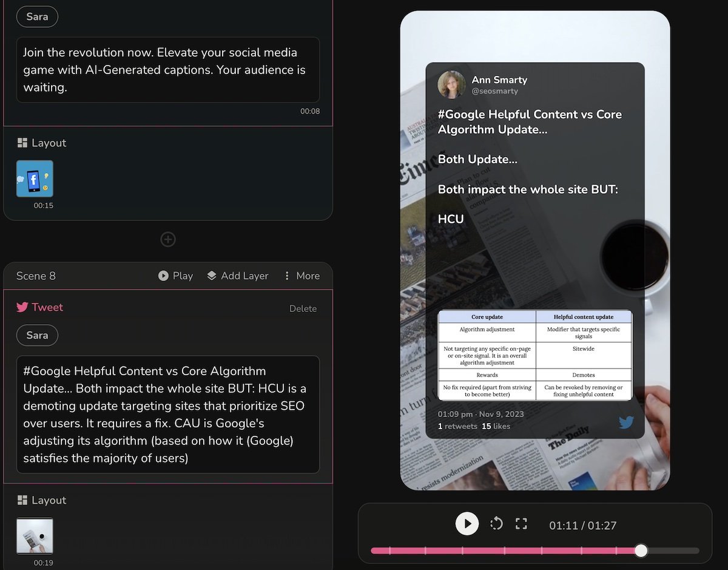Click the coffee newspaper layout thumbnail
The width and height of the screenshot is (728, 570).
(35, 535)
